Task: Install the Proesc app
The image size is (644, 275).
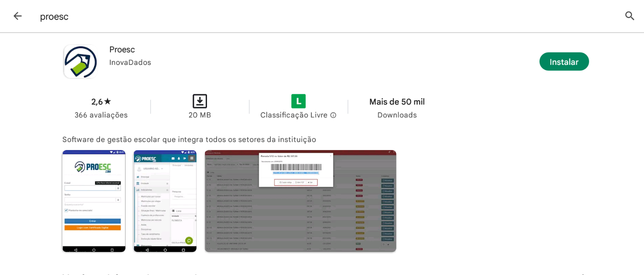Action: [564, 62]
